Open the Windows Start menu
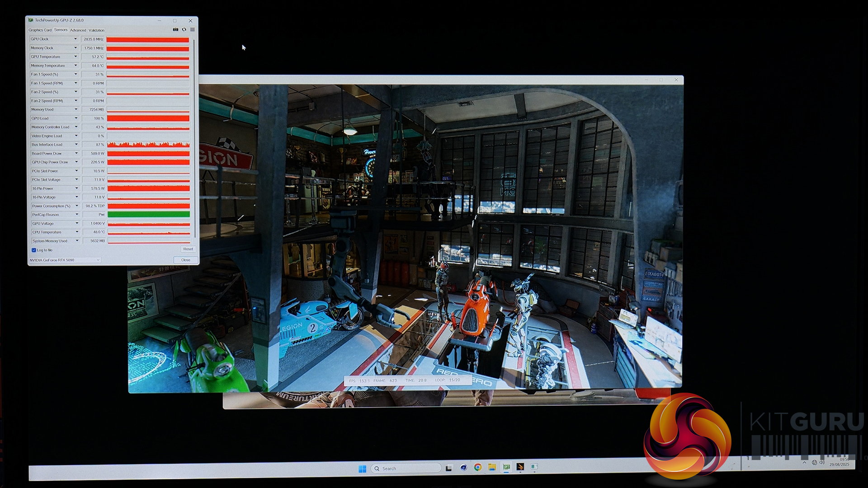The height and width of the screenshot is (488, 868). (x=362, y=469)
